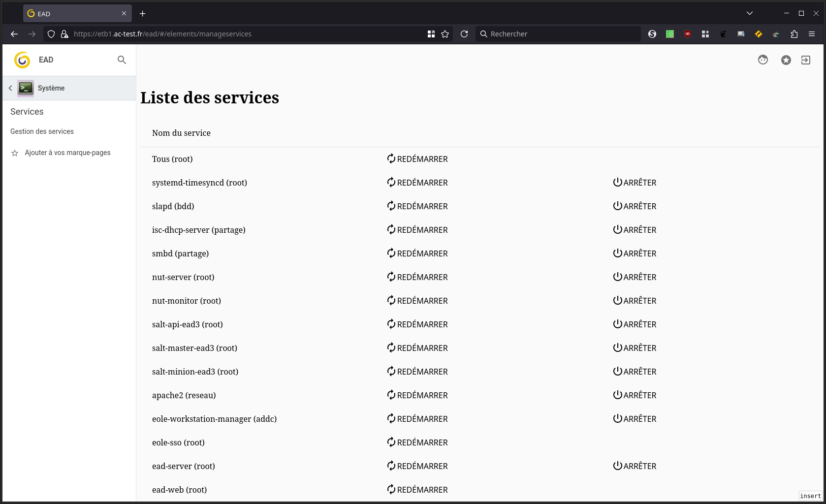Select Gestion des services in sidebar
This screenshot has width=826, height=504.
(x=42, y=131)
